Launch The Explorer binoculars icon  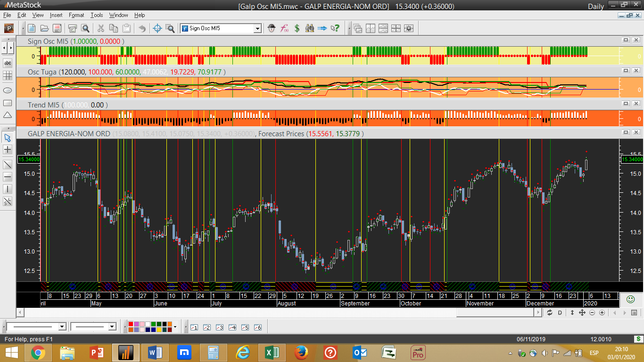pos(310,28)
